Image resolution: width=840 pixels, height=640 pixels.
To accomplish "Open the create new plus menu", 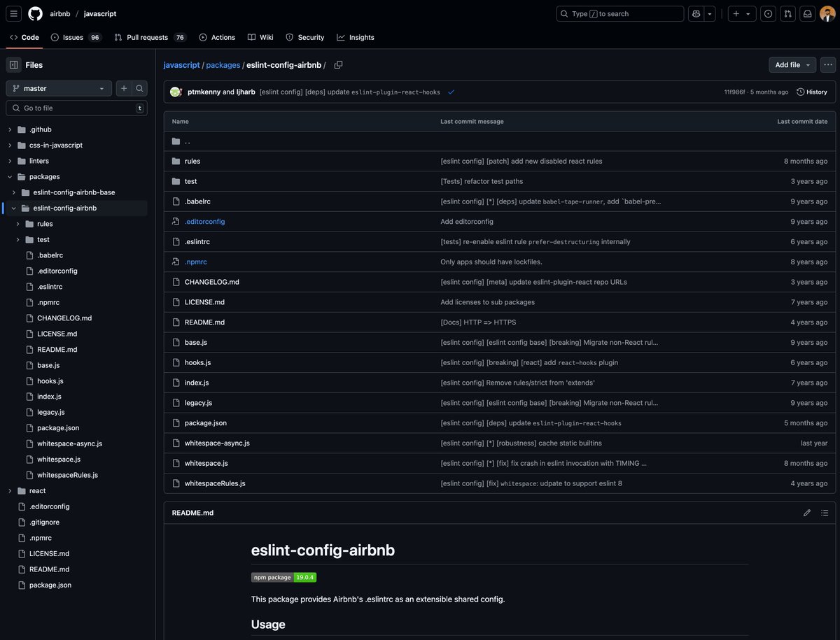I will [x=742, y=13].
